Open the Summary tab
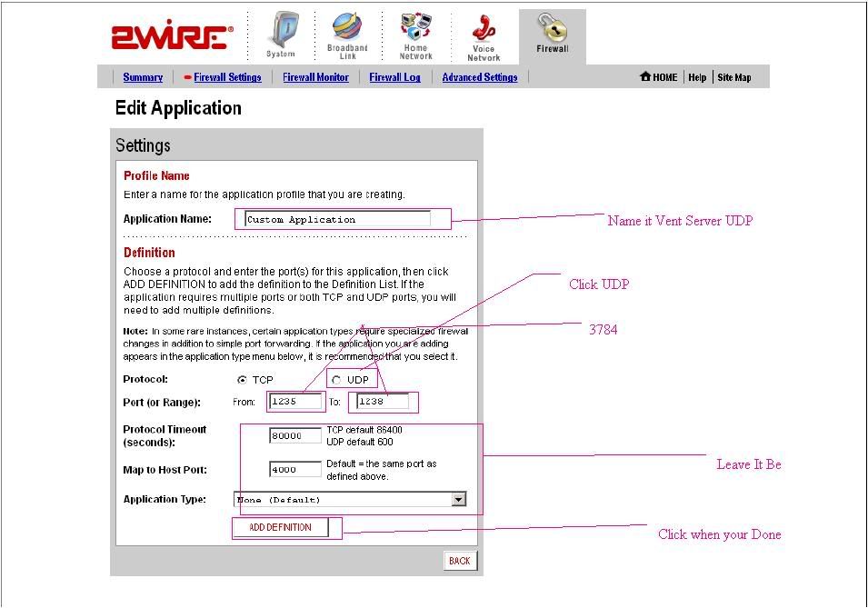The width and height of the screenshot is (868, 608). 143,77
